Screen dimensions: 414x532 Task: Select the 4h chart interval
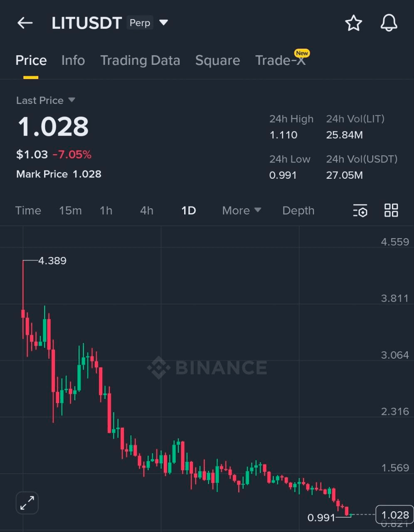(x=146, y=211)
